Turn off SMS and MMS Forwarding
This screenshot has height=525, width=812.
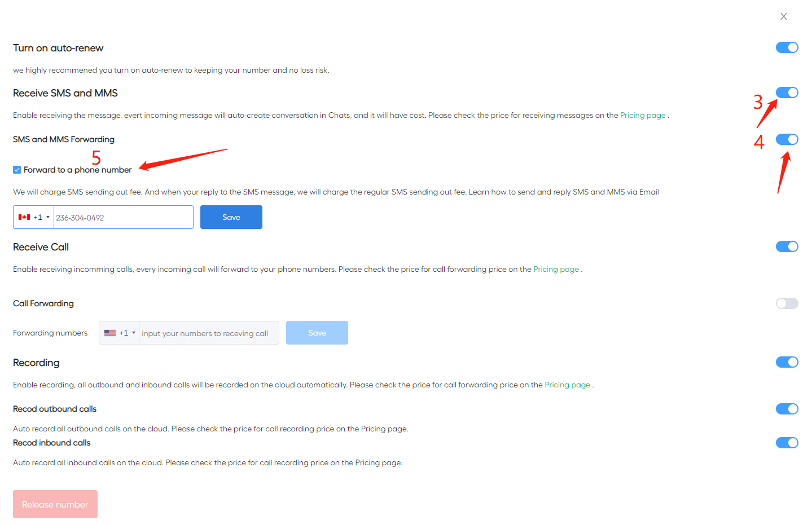[787, 139]
